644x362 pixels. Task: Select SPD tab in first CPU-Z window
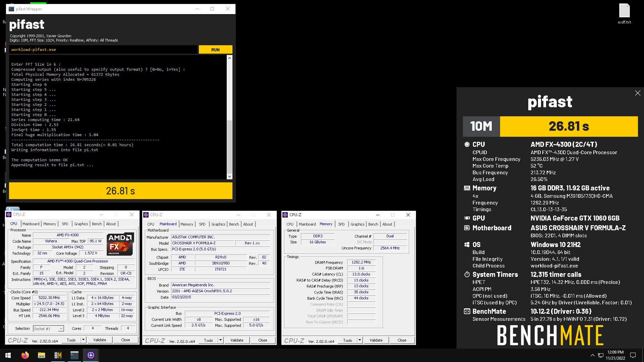tap(65, 224)
